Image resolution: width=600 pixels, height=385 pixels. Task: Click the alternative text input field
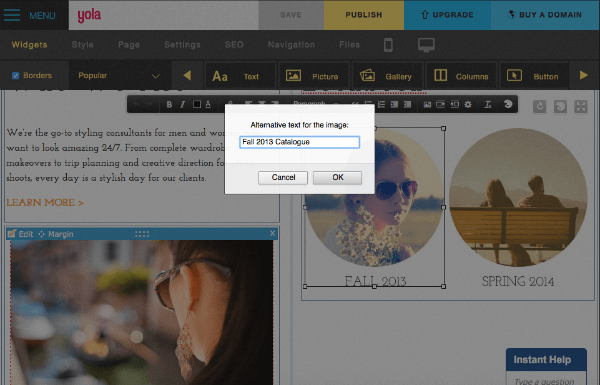coord(299,142)
